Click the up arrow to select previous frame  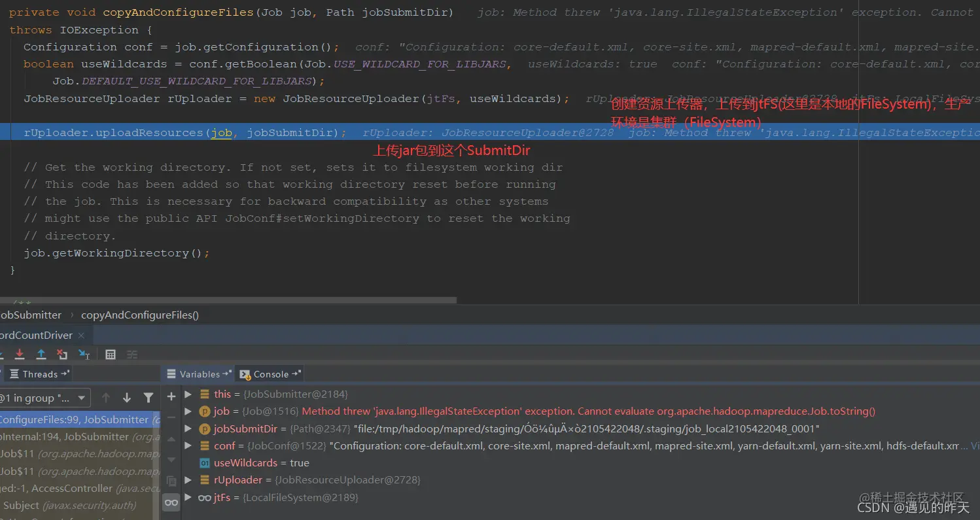pyautogui.click(x=106, y=398)
